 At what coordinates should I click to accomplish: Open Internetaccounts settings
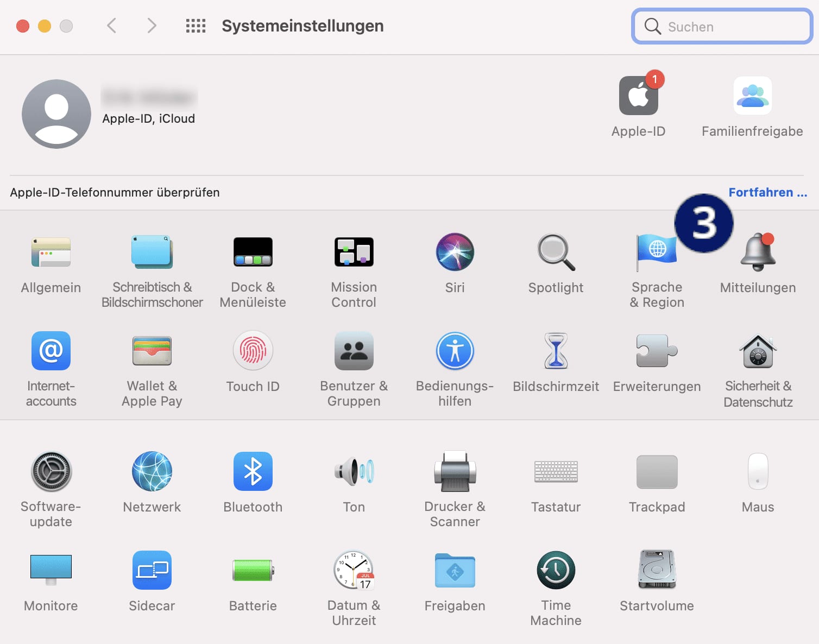pyautogui.click(x=51, y=351)
